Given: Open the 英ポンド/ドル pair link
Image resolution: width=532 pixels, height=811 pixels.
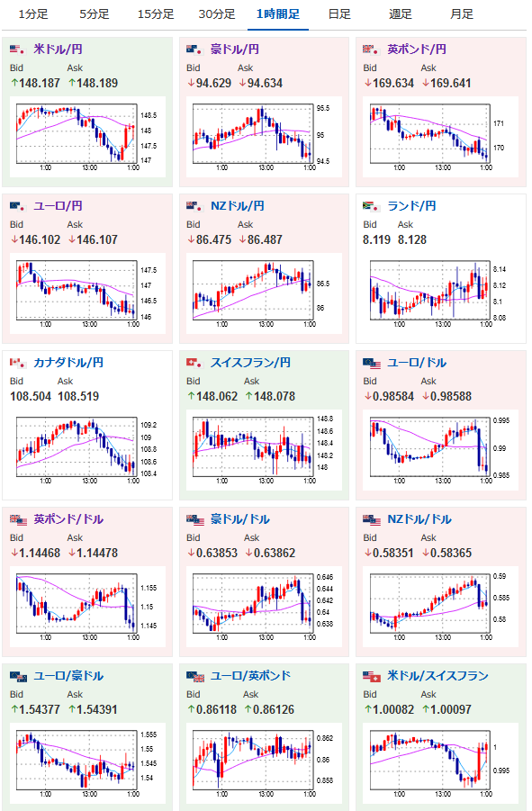Looking at the screenshot, I should point(68,519).
